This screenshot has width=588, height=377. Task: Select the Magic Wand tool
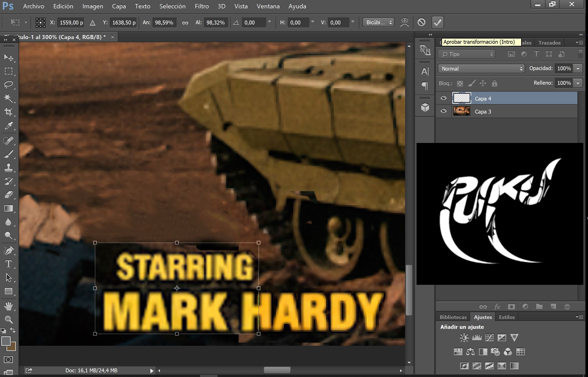tap(9, 98)
